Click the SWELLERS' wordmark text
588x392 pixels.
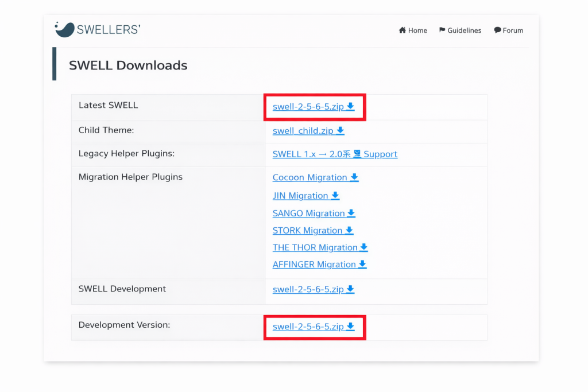click(109, 29)
